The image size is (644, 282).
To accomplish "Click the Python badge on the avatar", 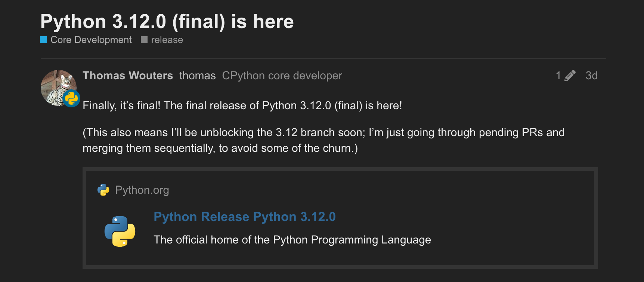I will pyautogui.click(x=71, y=98).
